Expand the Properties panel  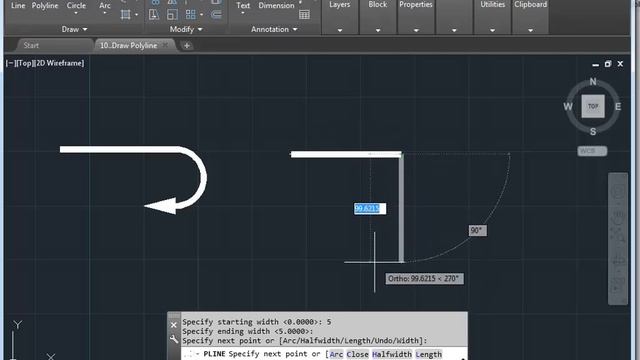[x=416, y=30]
